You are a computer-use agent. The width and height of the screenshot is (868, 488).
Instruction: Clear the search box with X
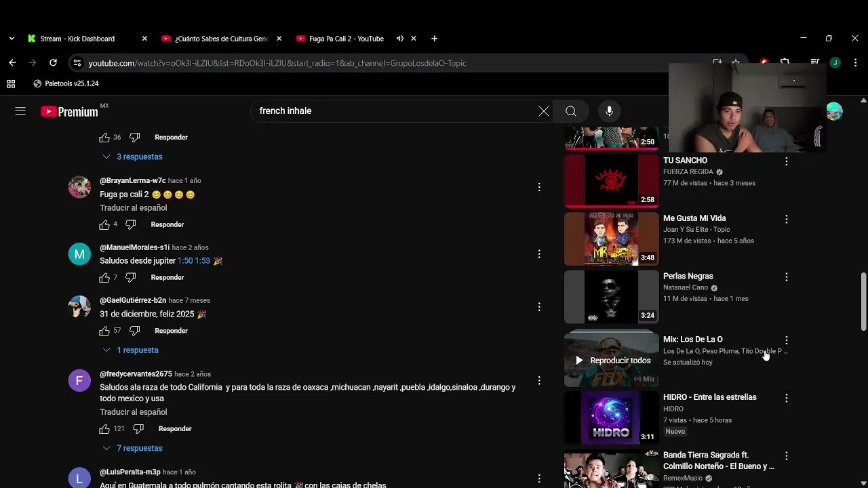[x=544, y=111]
